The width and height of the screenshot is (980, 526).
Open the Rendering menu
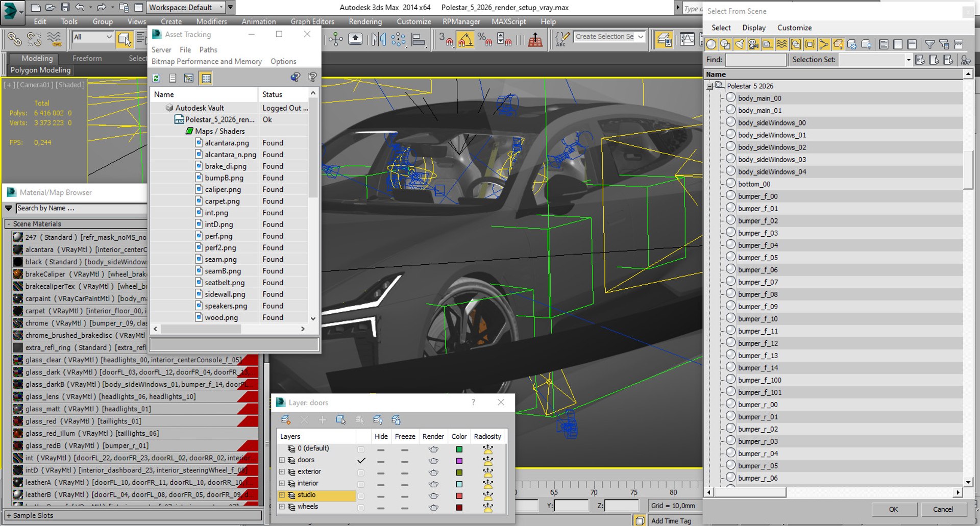coord(365,21)
